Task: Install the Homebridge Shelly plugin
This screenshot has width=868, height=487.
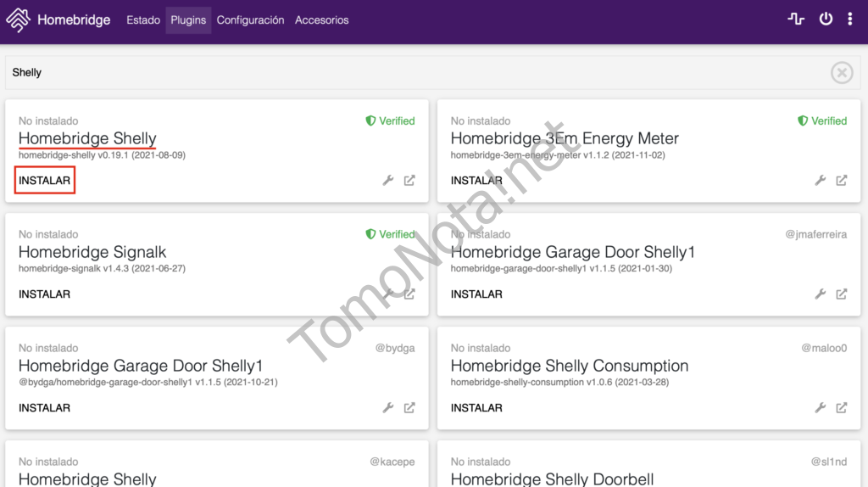Action: [45, 181]
